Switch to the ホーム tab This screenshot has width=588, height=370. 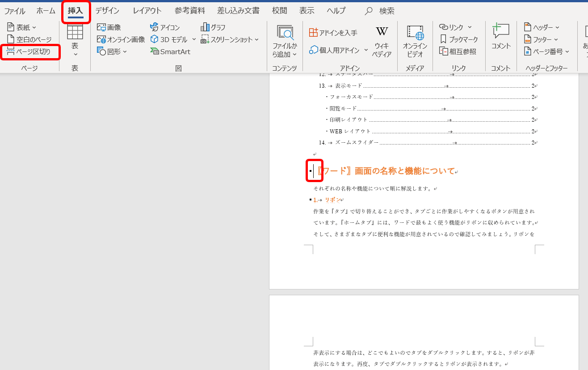tap(46, 11)
